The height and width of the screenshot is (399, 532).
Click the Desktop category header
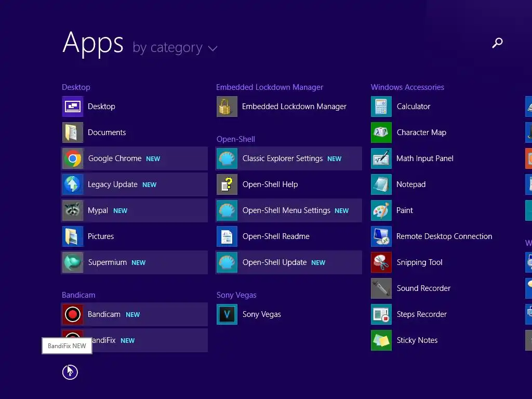coord(76,87)
